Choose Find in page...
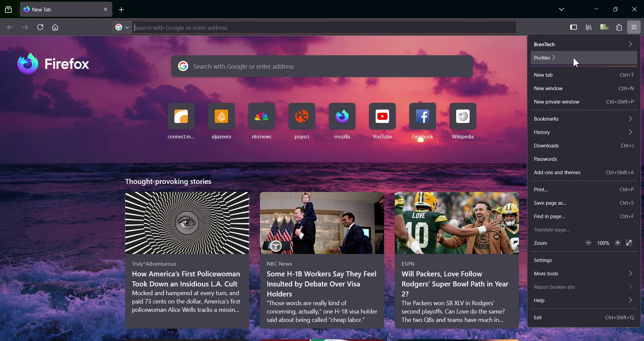 click(584, 216)
